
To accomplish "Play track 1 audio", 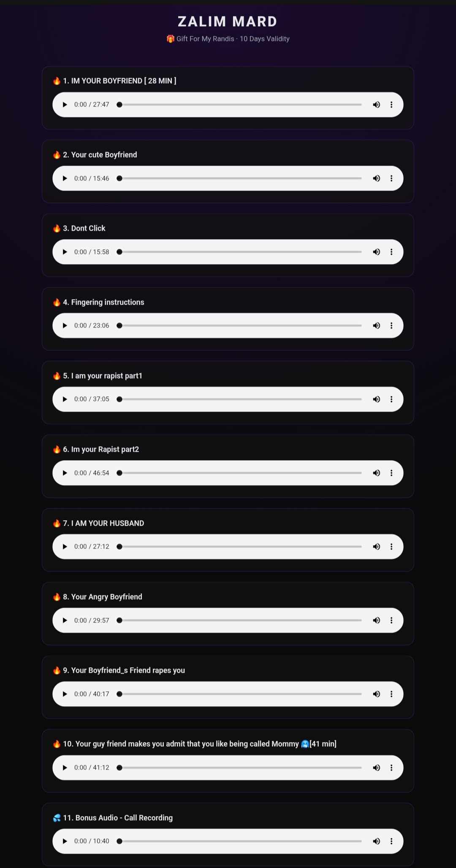I will (65, 105).
